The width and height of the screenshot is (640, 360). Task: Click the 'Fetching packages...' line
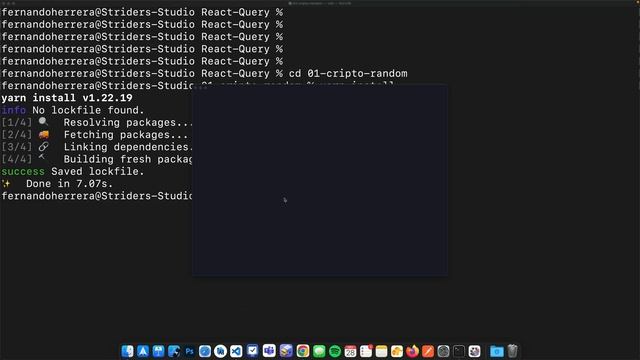(126, 135)
